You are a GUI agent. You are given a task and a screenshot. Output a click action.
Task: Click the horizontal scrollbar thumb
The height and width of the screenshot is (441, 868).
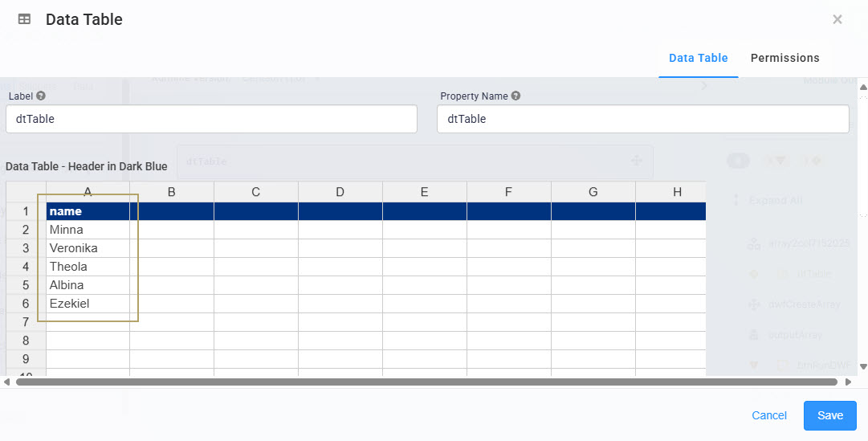426,382
